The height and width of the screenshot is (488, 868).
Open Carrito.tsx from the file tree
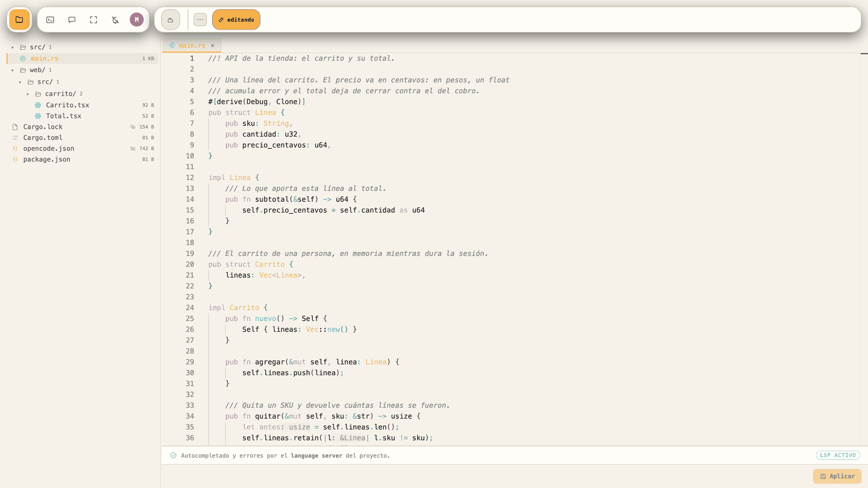[x=82, y=105]
